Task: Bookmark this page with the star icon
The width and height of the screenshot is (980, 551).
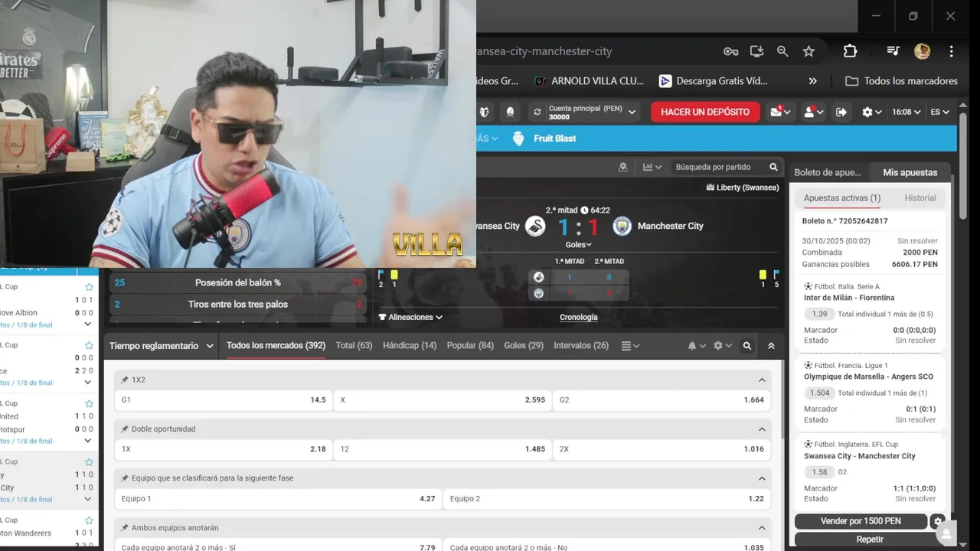Action: [x=808, y=51]
